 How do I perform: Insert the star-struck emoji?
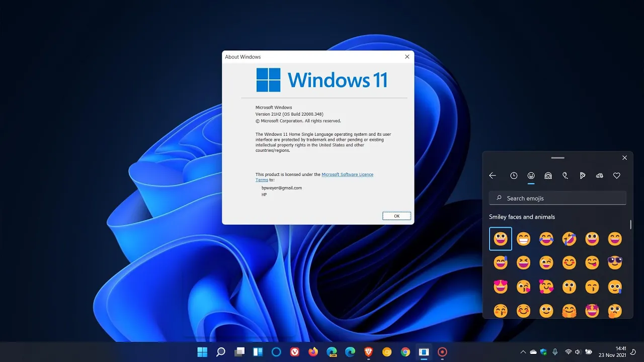[592, 310]
